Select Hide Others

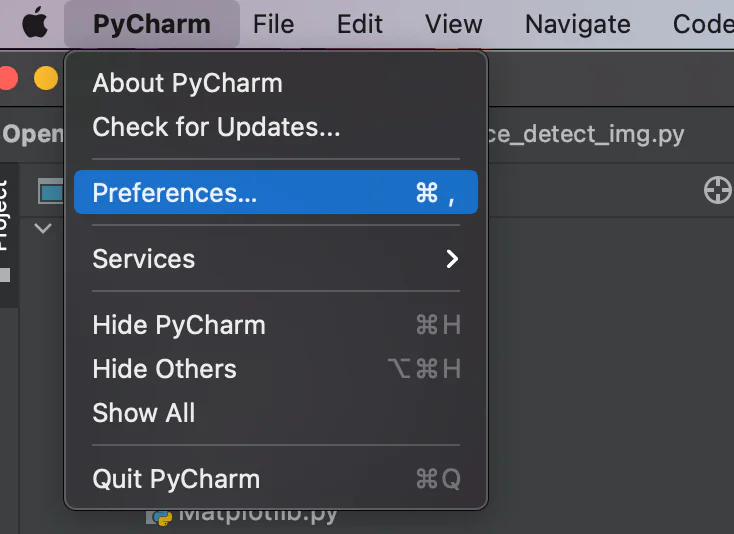tap(164, 369)
